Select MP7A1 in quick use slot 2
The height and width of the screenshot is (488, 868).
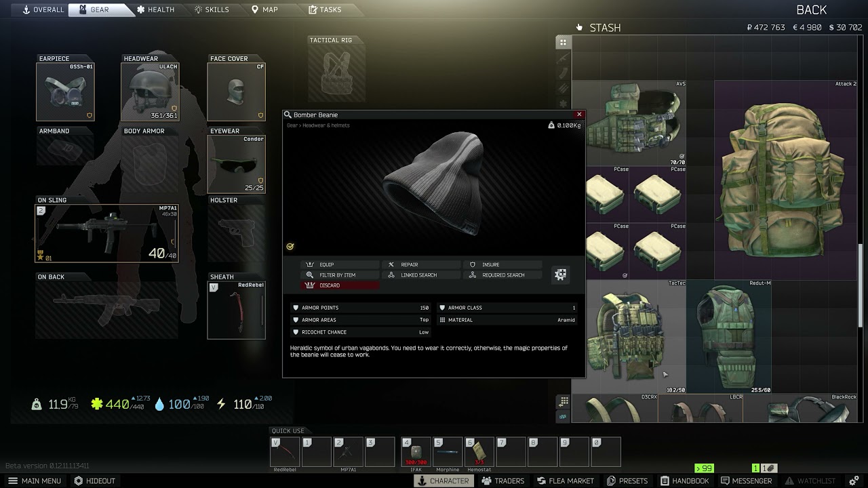click(x=349, y=452)
